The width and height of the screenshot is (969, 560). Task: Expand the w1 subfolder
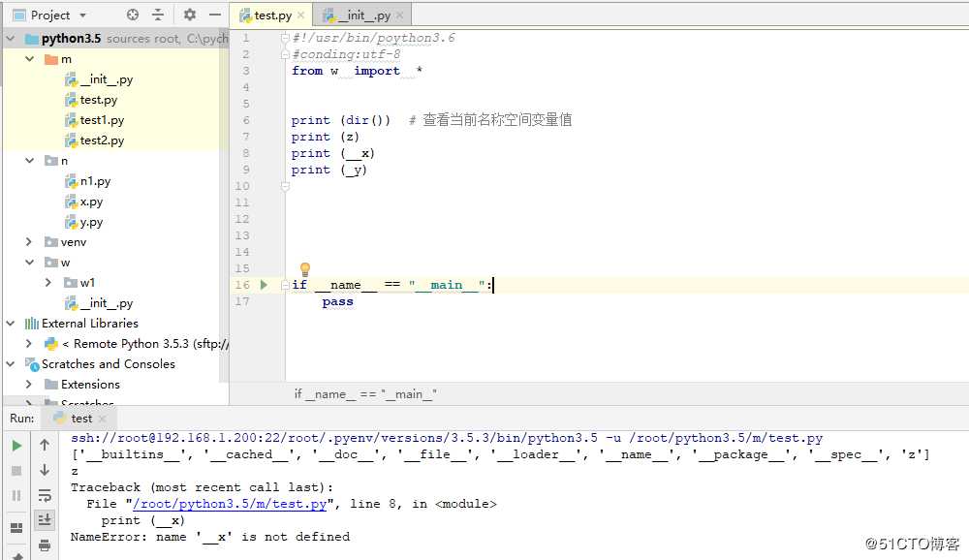(x=48, y=283)
